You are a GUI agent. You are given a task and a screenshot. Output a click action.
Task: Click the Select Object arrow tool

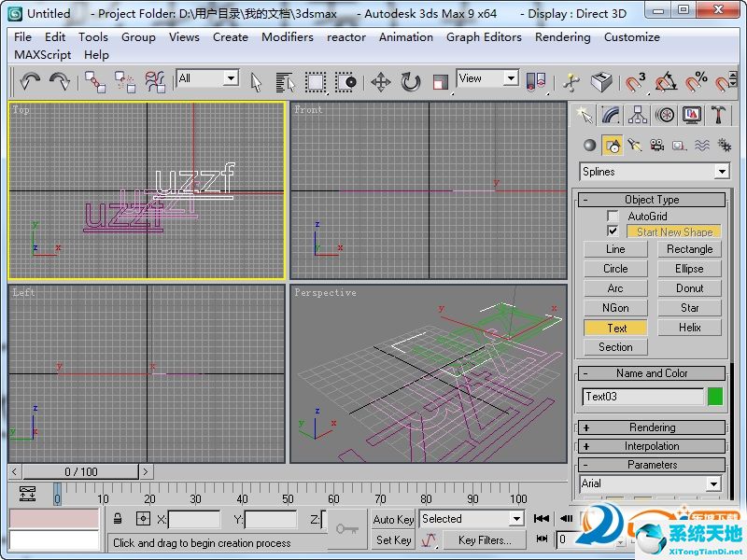point(257,81)
